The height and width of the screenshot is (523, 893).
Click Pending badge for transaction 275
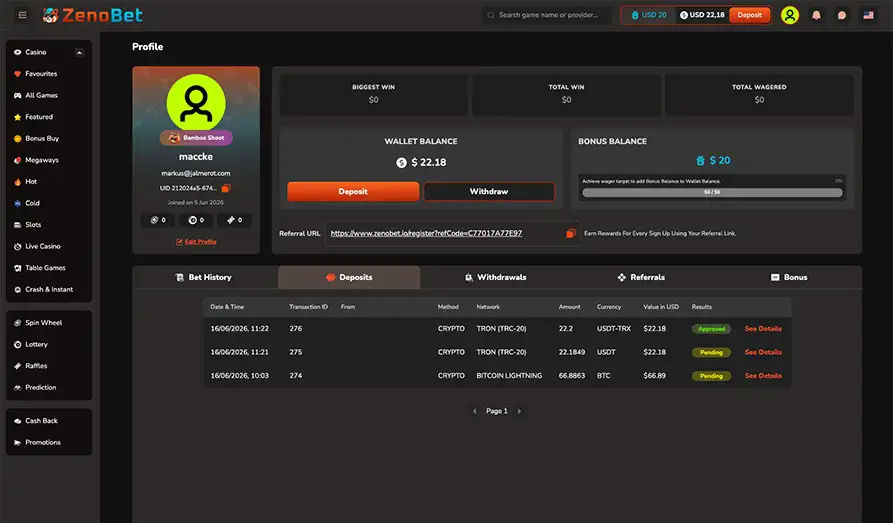point(711,352)
